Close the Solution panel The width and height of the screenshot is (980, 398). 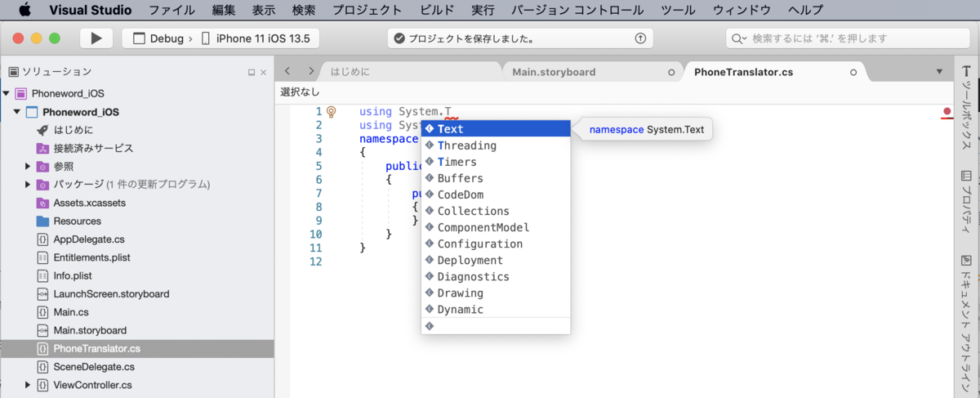[x=263, y=72]
